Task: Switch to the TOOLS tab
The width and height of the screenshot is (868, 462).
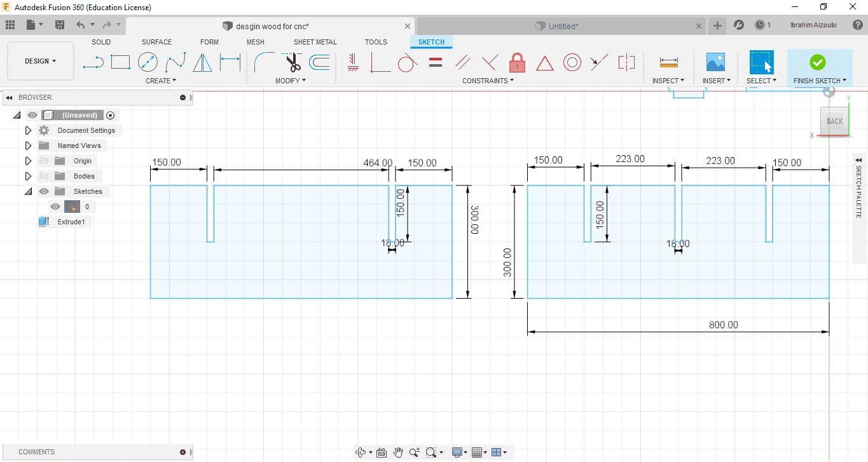Action: pyautogui.click(x=376, y=42)
